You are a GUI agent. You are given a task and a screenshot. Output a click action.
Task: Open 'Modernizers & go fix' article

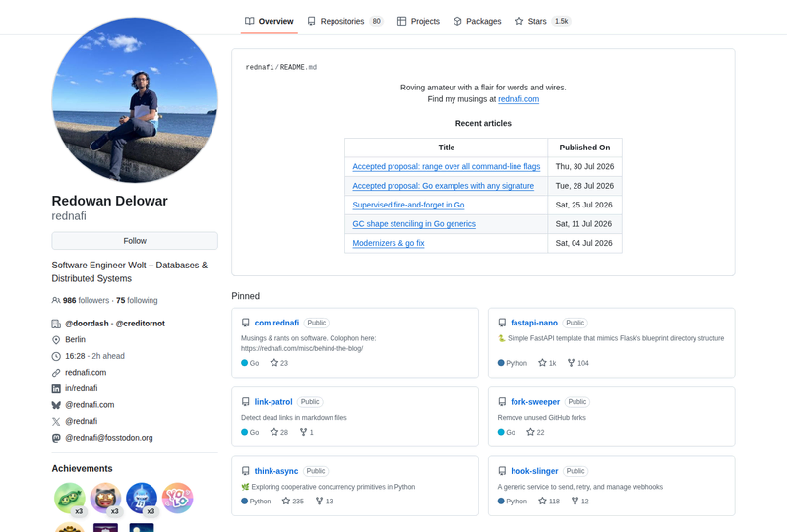point(389,243)
